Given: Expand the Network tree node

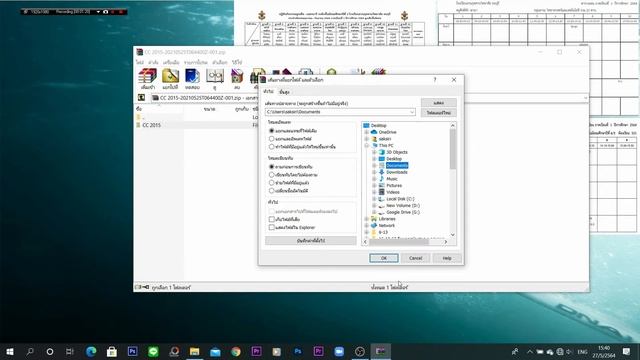Looking at the screenshot, I should [x=367, y=225].
